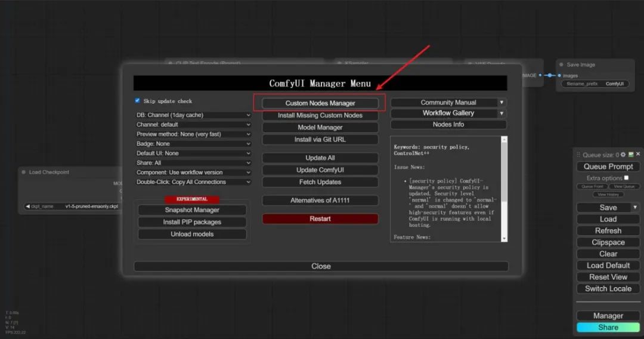The height and width of the screenshot is (339, 644).
Task: Open Snapshot Manager
Action: [192, 210]
